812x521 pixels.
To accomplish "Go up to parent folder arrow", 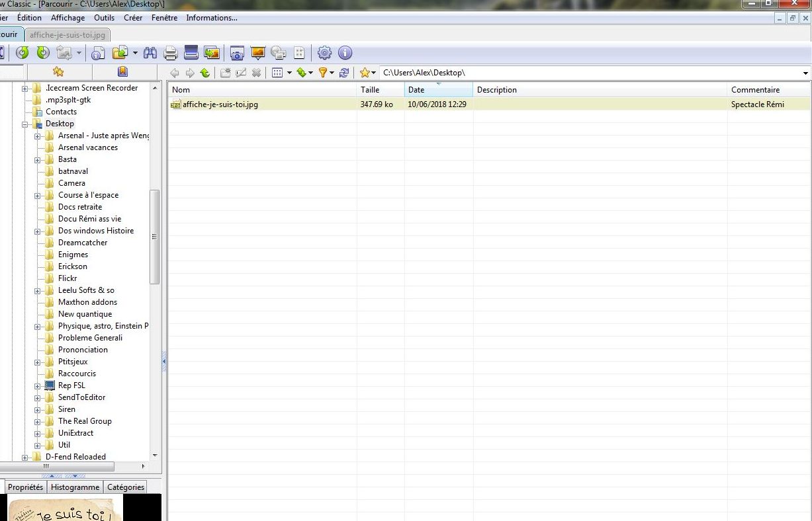I will pos(205,73).
